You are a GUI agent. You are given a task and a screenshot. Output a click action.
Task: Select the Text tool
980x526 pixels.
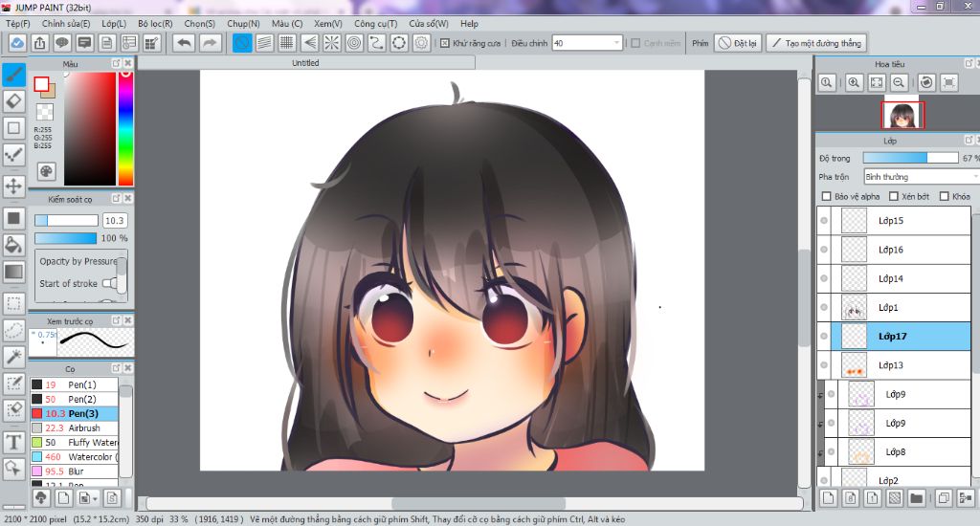coord(13,442)
